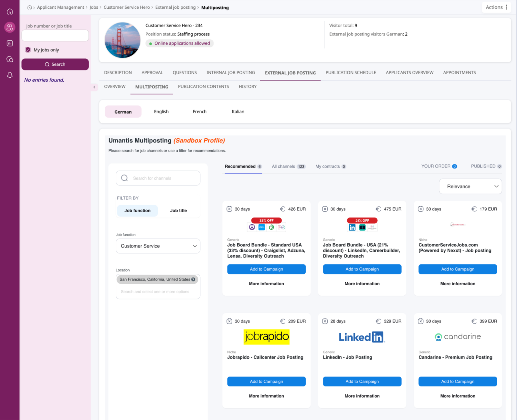Open the All channels tab
This screenshot has height=420, width=517.
(288, 166)
